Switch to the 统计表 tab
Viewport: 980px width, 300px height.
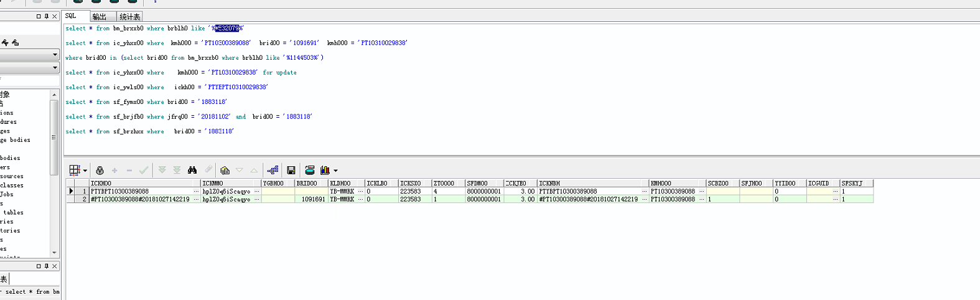click(129, 17)
